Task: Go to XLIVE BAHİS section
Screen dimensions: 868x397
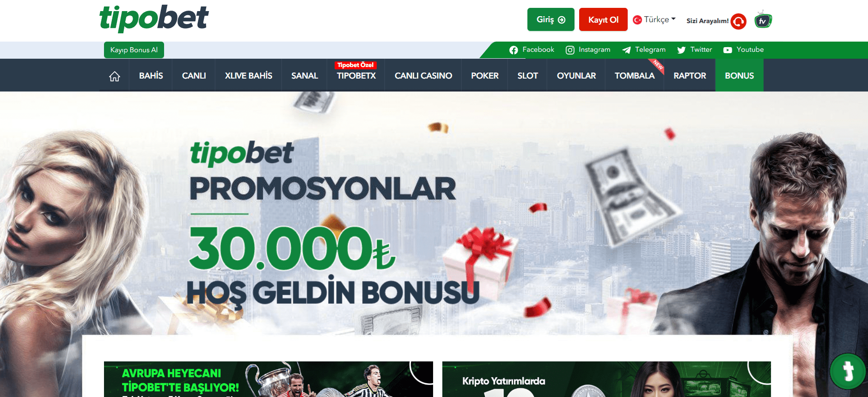Action: click(249, 76)
